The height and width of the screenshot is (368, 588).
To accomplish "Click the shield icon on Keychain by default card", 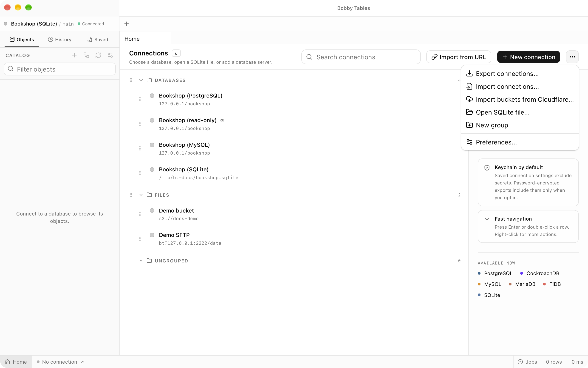I will click(487, 167).
